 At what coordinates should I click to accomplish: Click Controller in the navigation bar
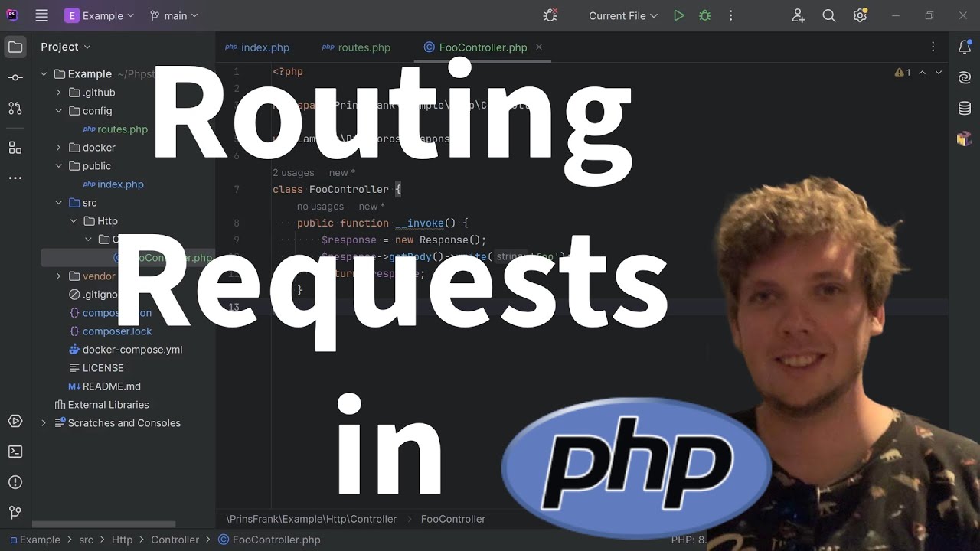point(175,540)
